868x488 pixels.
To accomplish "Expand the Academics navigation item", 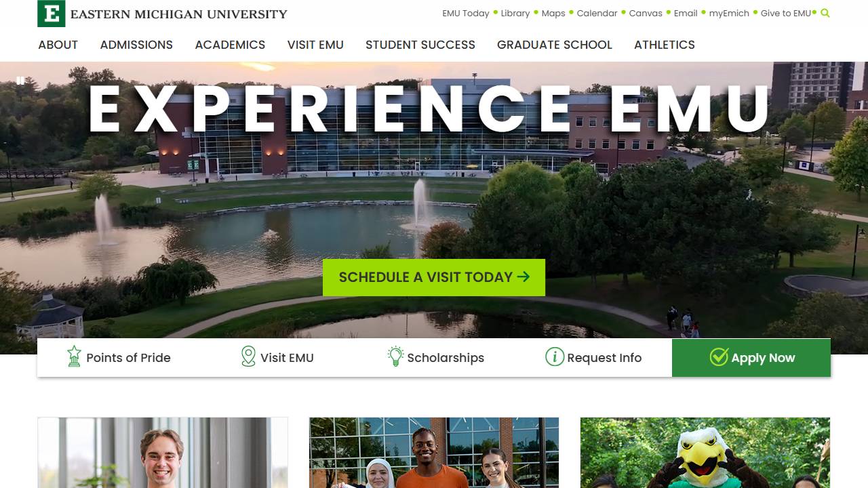I will [x=230, y=45].
